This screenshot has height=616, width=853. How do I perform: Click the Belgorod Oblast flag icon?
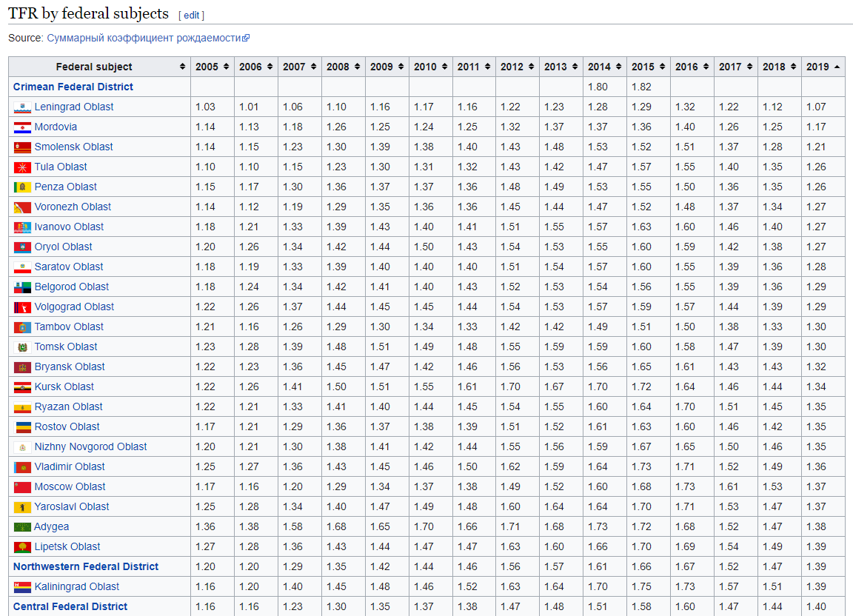[22, 287]
